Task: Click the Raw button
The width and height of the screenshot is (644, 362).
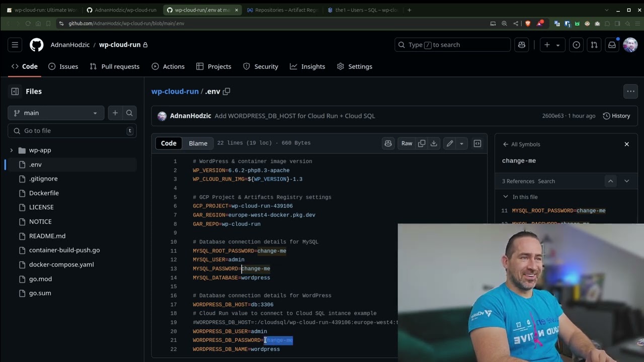Action: pos(407,143)
